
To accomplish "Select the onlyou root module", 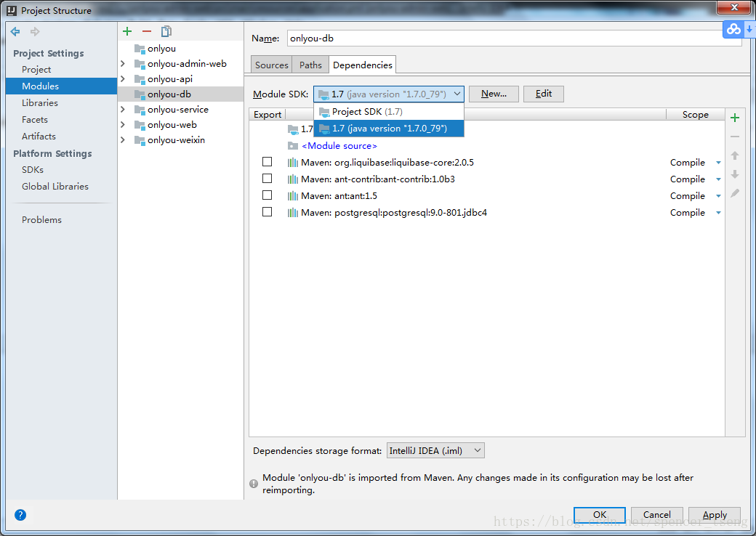I will pyautogui.click(x=181, y=49).
